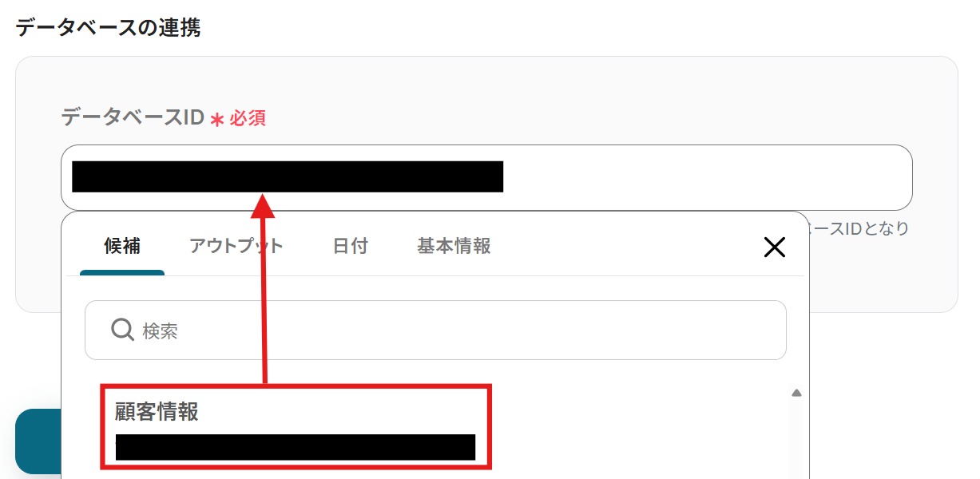Click the masked value in the データベースID field
Screen dimensions: 980x479
click(x=288, y=176)
